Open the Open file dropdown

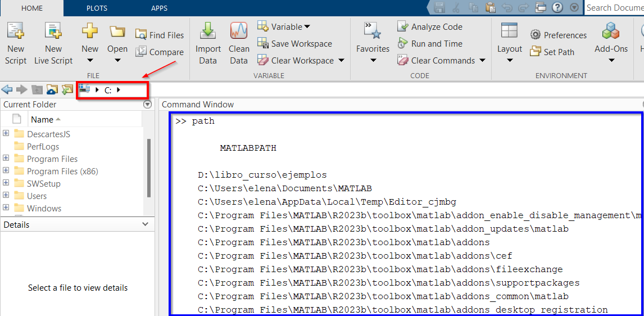tap(117, 43)
